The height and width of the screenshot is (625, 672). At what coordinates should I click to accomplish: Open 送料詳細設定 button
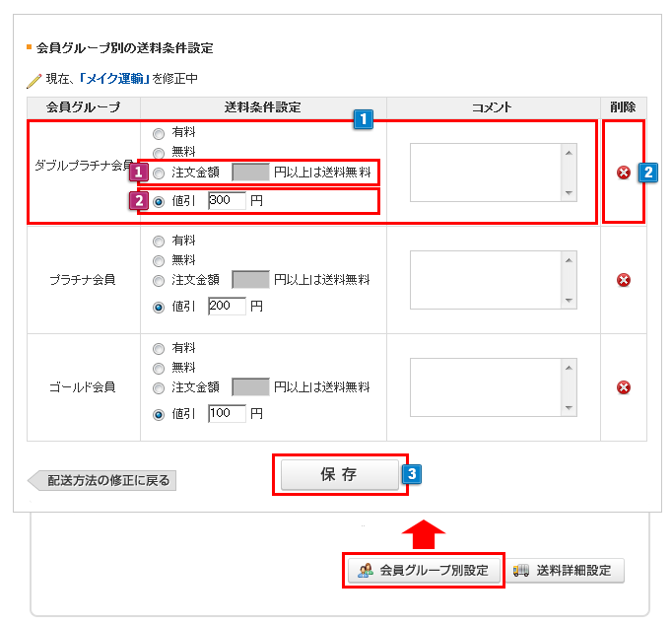567,571
